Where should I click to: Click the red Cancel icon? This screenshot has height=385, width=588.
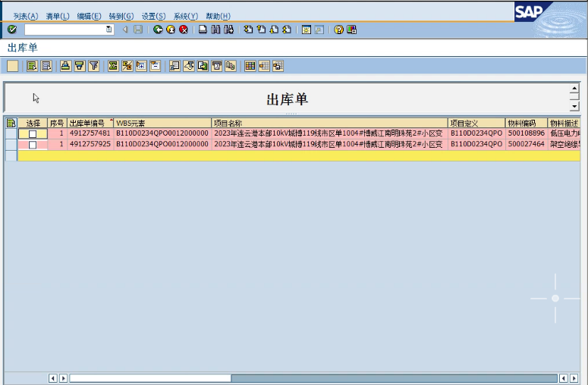[x=183, y=30]
